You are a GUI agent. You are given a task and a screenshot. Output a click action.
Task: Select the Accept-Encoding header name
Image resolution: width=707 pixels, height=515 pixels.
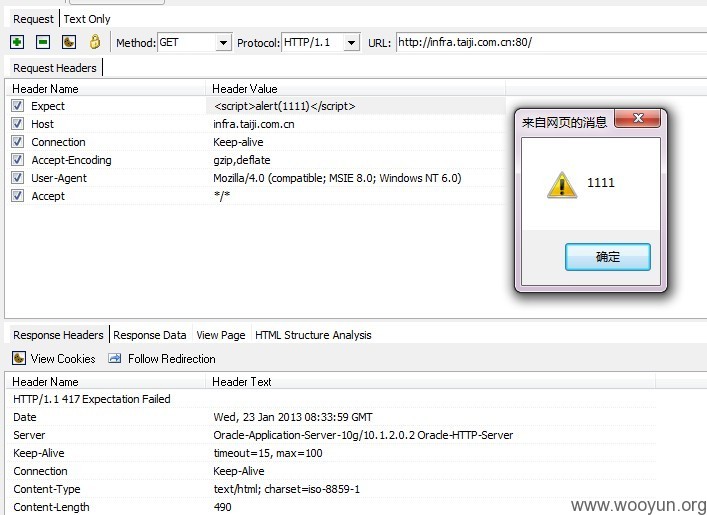click(x=71, y=160)
